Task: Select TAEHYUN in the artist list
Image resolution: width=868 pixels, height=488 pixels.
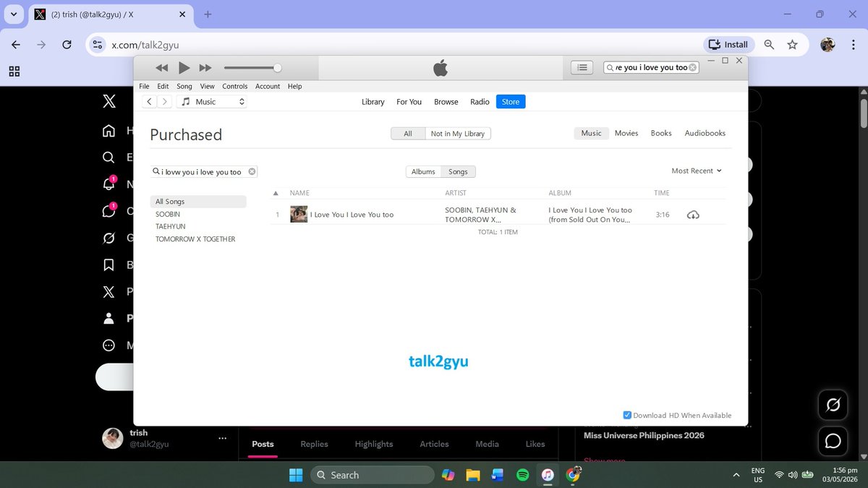Action: (x=171, y=227)
